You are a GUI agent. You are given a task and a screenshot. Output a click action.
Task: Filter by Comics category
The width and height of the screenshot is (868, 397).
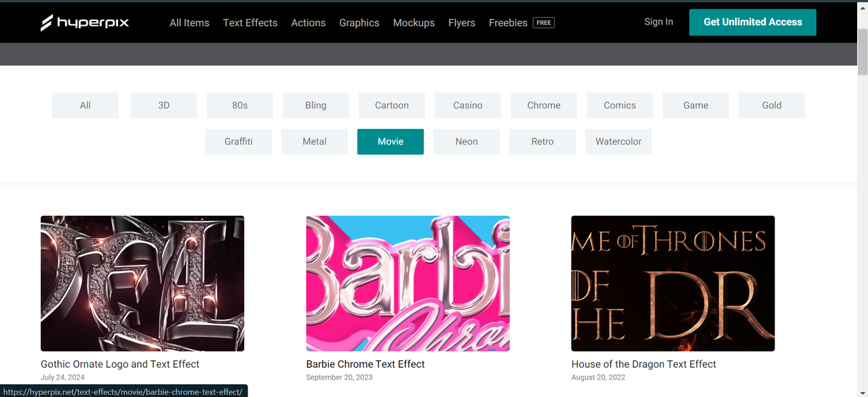click(620, 105)
